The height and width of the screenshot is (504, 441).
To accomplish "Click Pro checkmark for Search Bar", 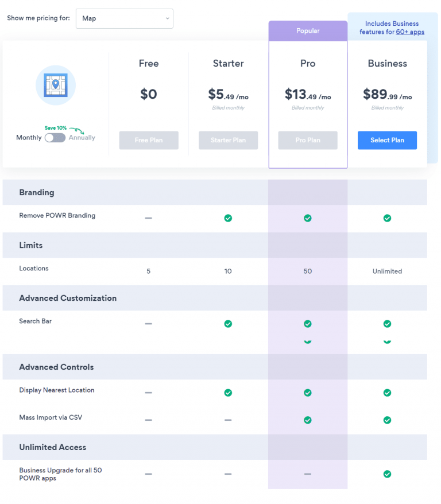I will pyautogui.click(x=308, y=324).
